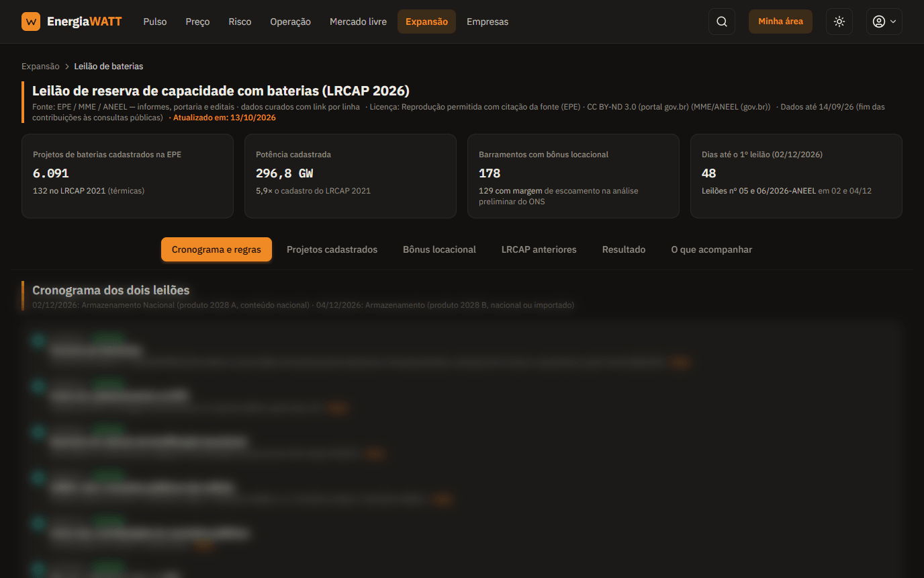924x578 pixels.
Task: Click the 6.091 projects value
Action: pos(51,173)
